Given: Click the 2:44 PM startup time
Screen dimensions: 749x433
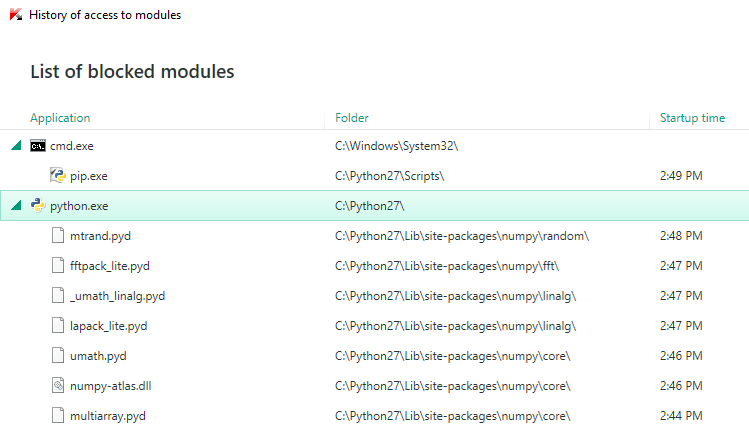Looking at the screenshot, I should [681, 416].
